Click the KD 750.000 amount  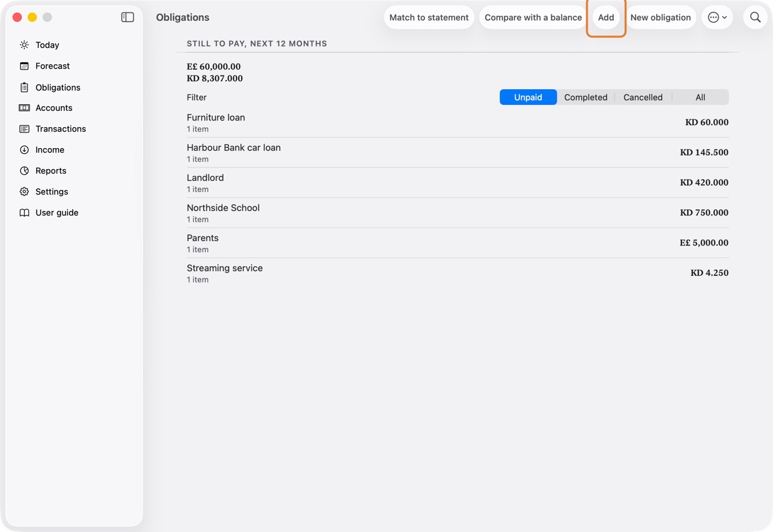click(704, 212)
